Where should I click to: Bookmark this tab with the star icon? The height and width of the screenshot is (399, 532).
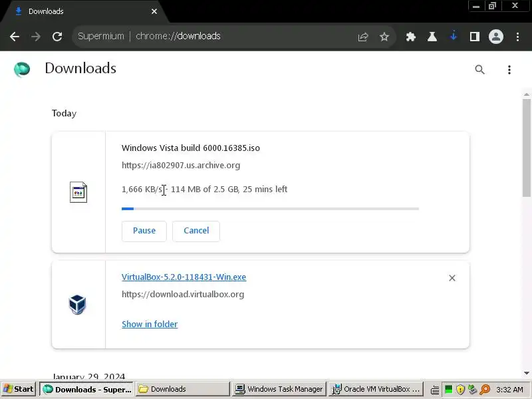tap(384, 37)
